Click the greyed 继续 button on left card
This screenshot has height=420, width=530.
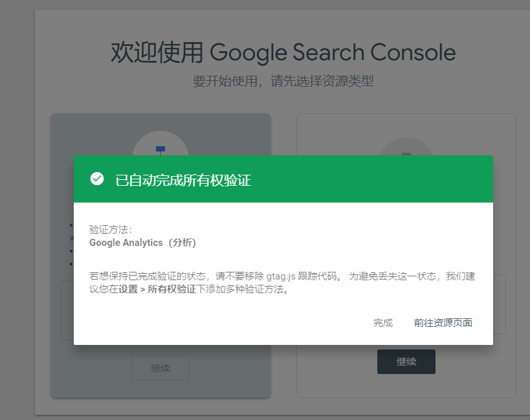pos(160,368)
